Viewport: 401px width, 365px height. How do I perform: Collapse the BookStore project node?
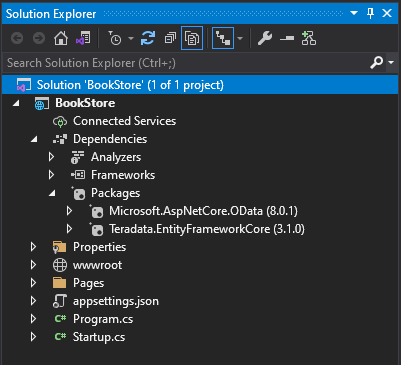(16, 103)
